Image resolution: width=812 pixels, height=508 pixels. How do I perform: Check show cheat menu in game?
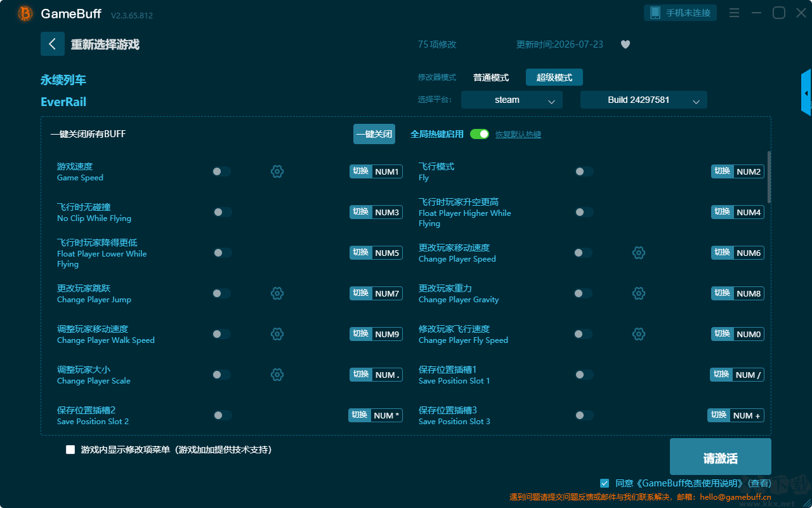[x=70, y=450]
